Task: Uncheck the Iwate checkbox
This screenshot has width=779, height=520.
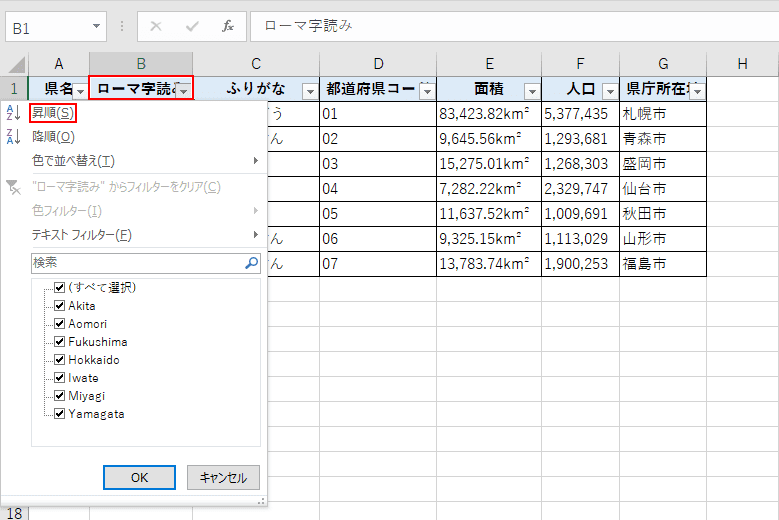Action: pyautogui.click(x=60, y=377)
